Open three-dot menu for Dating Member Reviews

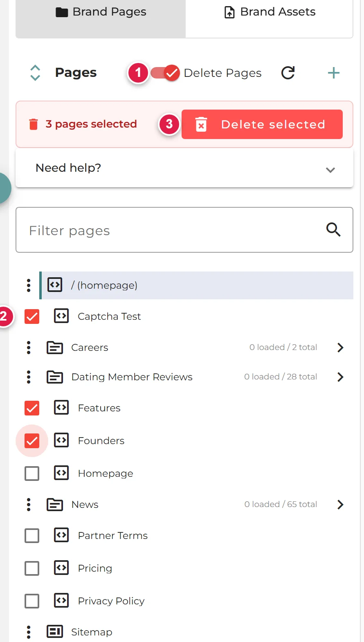tap(29, 377)
